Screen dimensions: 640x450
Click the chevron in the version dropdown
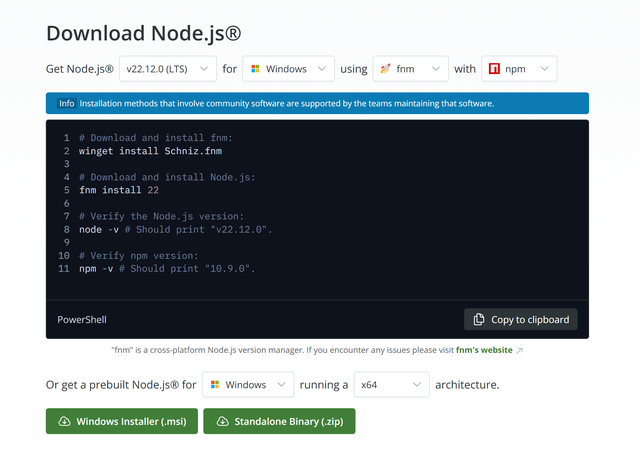pos(204,69)
